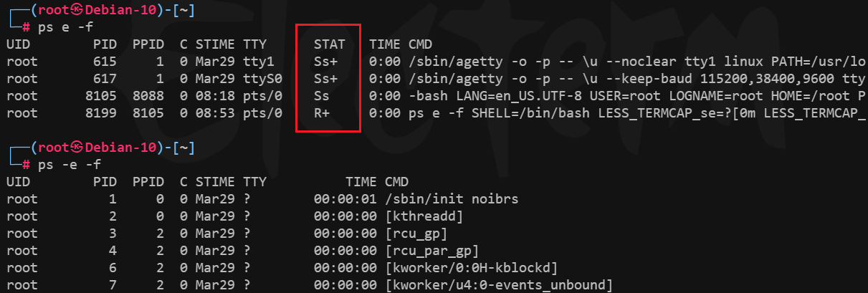
Task: Click the ttyS0 terminal entry
Action: tap(263, 79)
